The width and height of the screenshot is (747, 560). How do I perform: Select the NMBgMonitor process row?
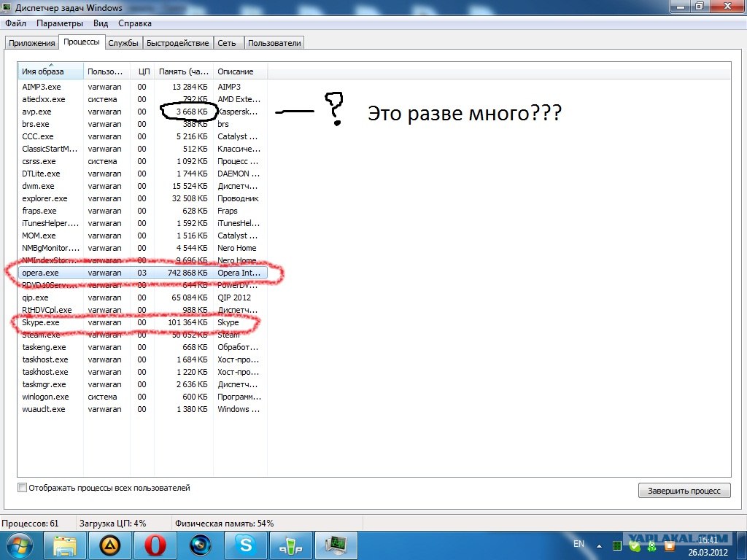(142, 248)
